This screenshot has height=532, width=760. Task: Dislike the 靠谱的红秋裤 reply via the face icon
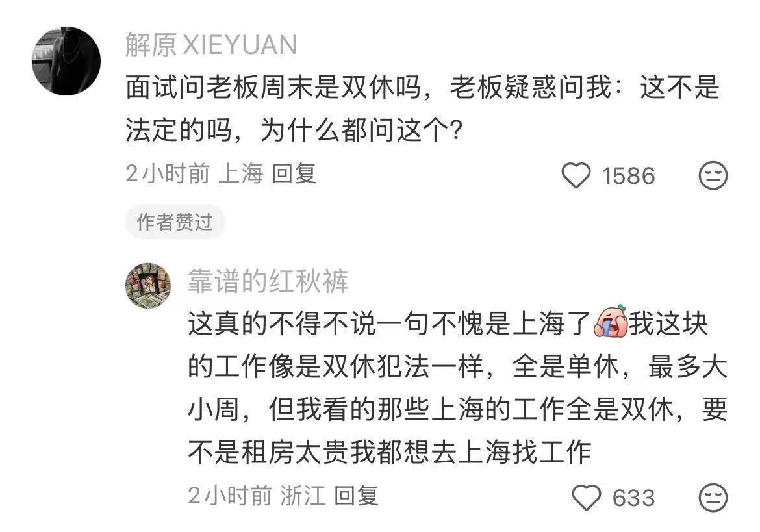[713, 497]
